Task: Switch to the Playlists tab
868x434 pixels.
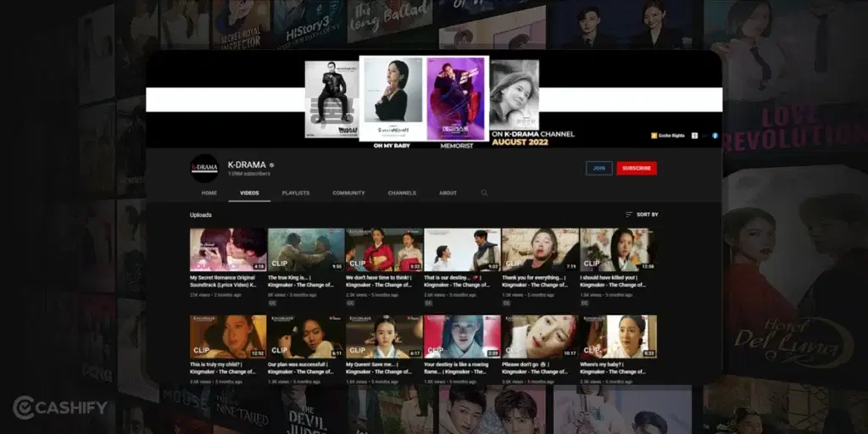Action: (x=296, y=193)
